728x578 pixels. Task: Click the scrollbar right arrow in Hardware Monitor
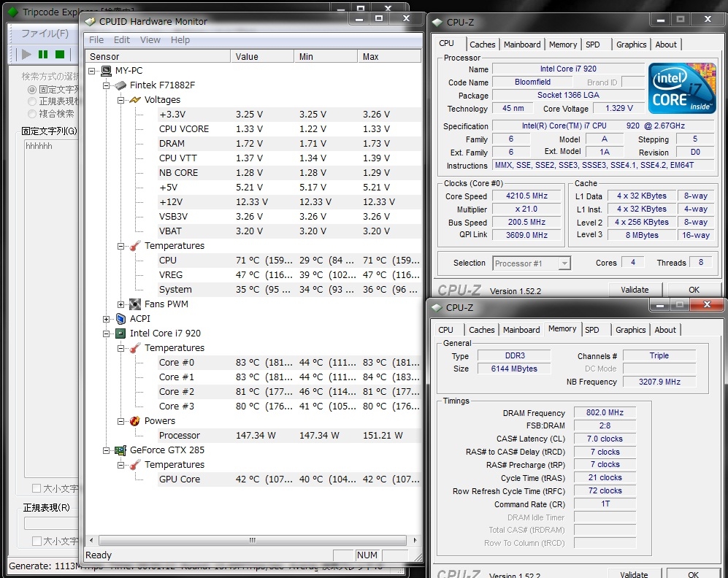(415, 541)
